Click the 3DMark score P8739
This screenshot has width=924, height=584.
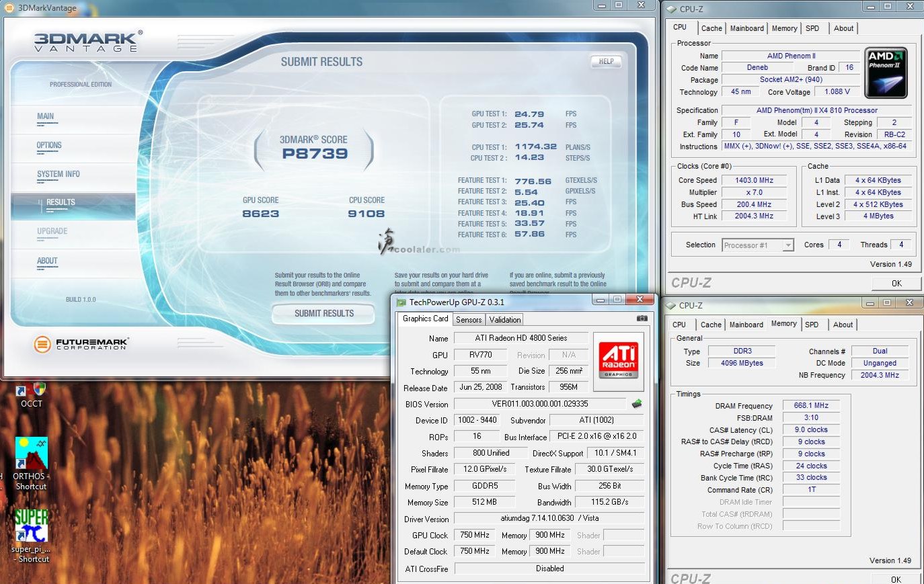[x=315, y=154]
